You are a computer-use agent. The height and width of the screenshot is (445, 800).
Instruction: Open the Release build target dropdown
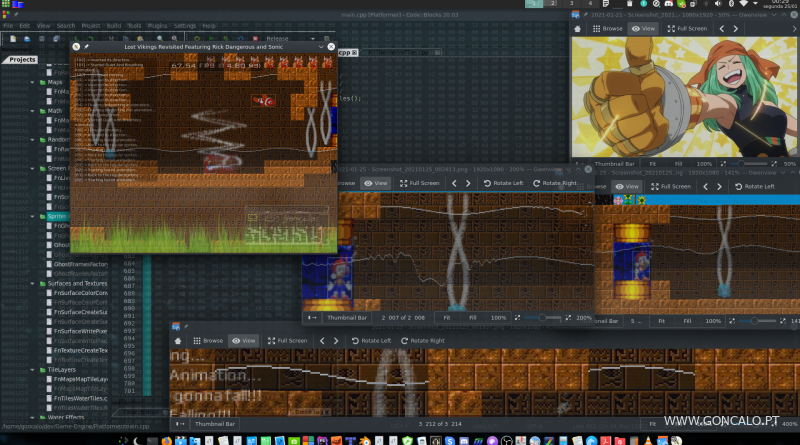(x=313, y=39)
